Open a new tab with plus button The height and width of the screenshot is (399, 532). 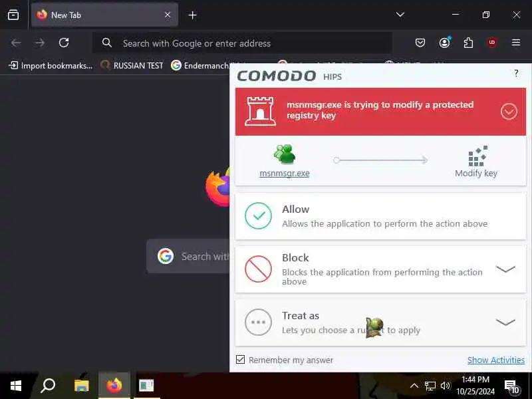(192, 15)
